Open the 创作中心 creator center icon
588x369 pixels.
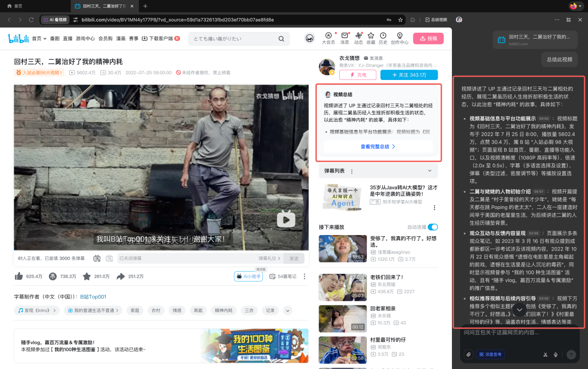coord(401,35)
